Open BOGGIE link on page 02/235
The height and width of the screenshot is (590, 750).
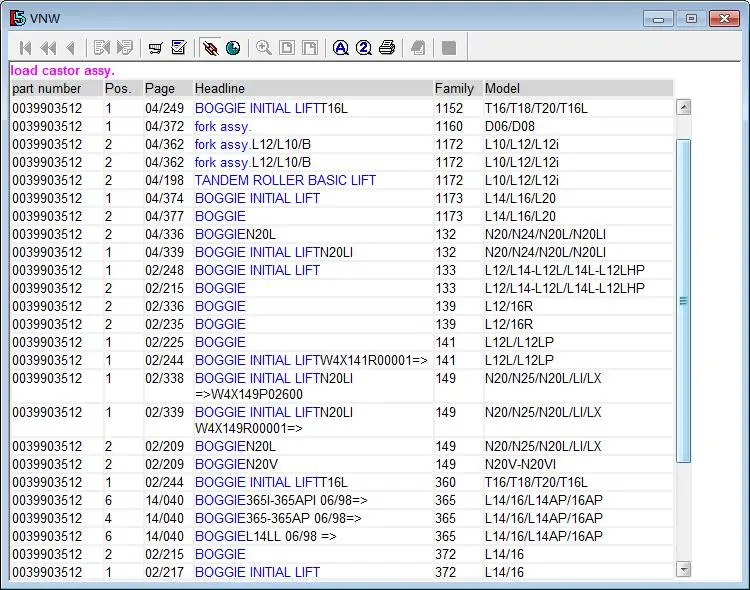pos(220,324)
